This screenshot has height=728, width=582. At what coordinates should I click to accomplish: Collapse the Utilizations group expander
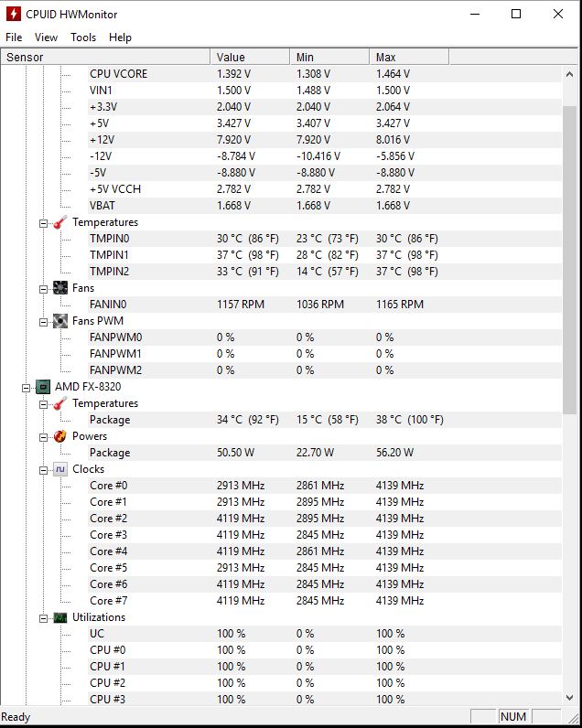click(43, 617)
